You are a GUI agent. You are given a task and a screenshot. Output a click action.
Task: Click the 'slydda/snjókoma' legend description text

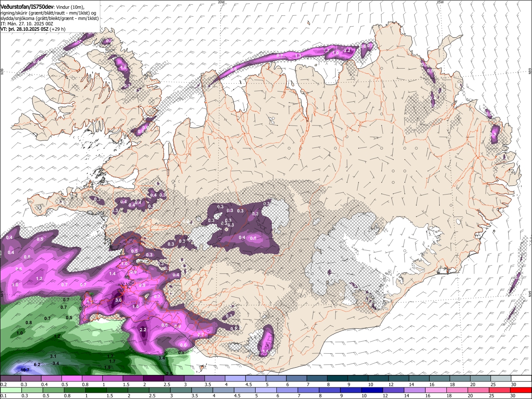(17, 18)
